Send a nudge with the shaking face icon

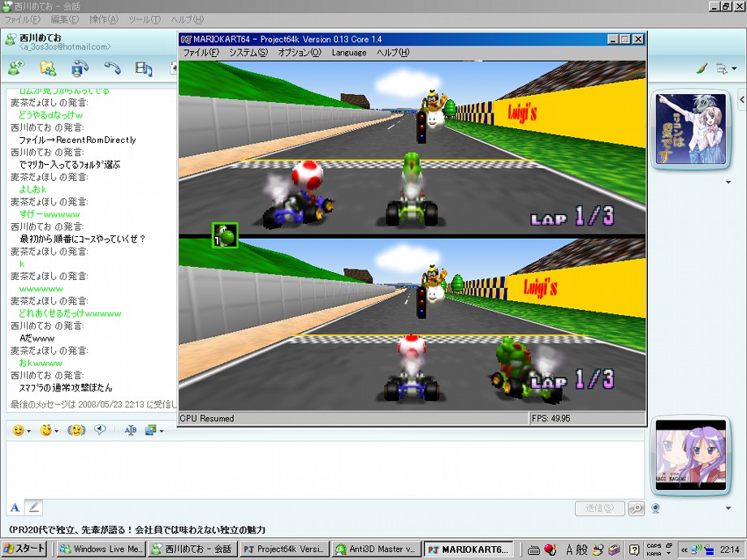[x=76, y=430]
